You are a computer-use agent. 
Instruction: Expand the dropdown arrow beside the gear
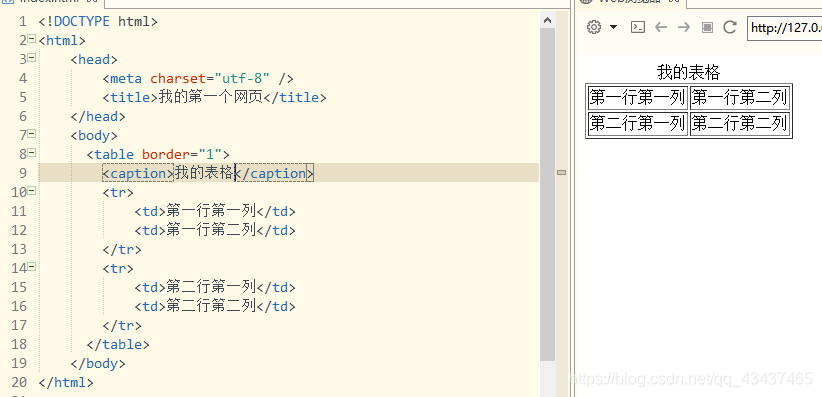613,27
